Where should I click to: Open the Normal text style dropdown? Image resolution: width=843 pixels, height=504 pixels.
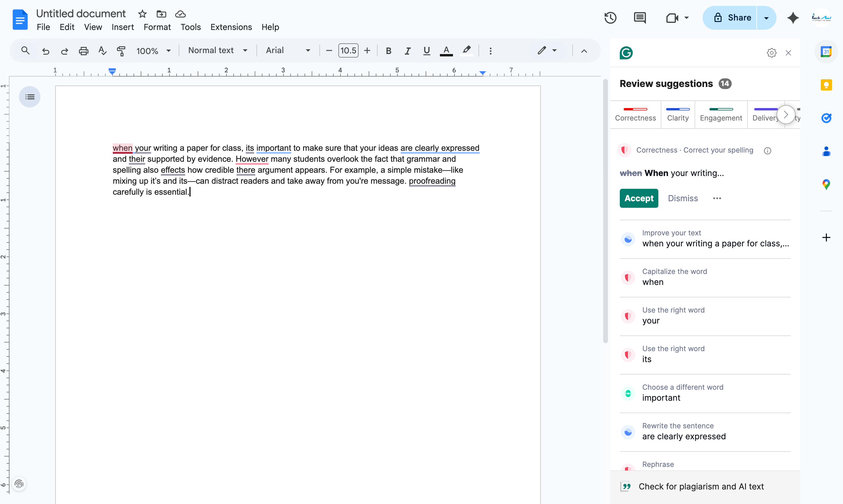pos(218,50)
